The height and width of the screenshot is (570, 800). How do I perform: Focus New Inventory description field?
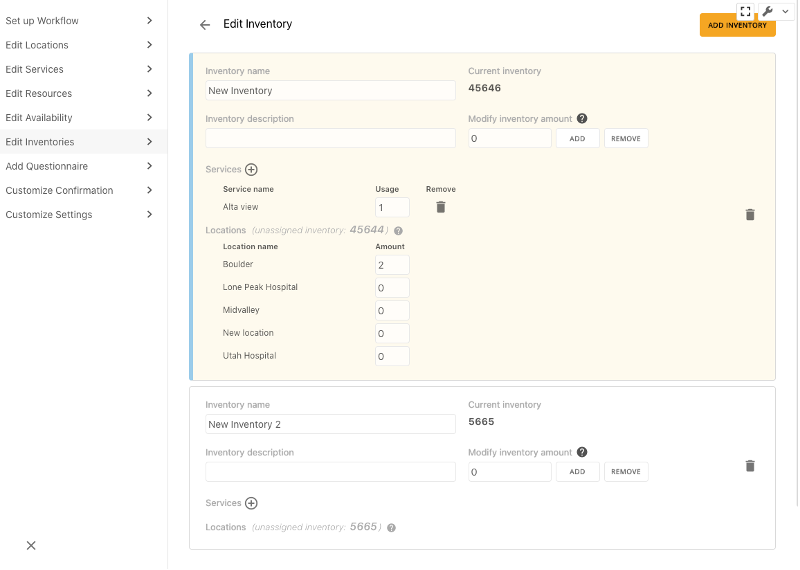[x=330, y=138]
